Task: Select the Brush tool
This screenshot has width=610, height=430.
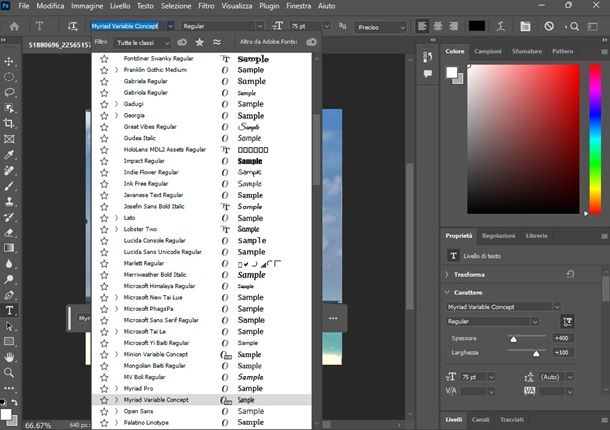Action: [x=9, y=186]
